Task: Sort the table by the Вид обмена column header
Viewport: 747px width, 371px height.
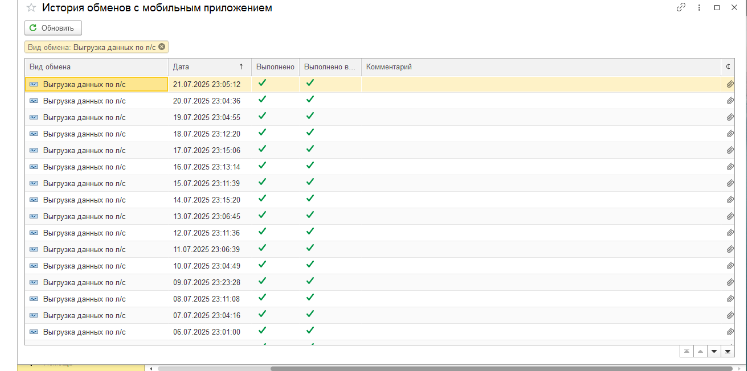Action: coord(97,67)
